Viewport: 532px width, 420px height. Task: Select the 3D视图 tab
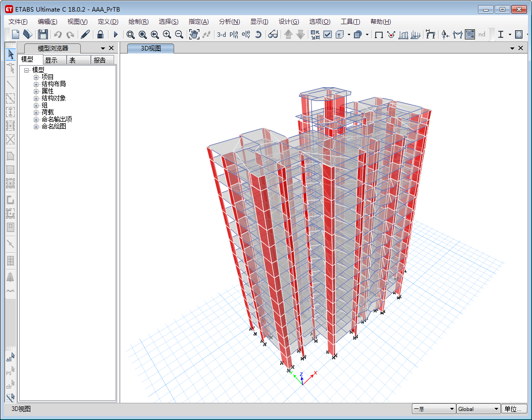(x=150, y=48)
